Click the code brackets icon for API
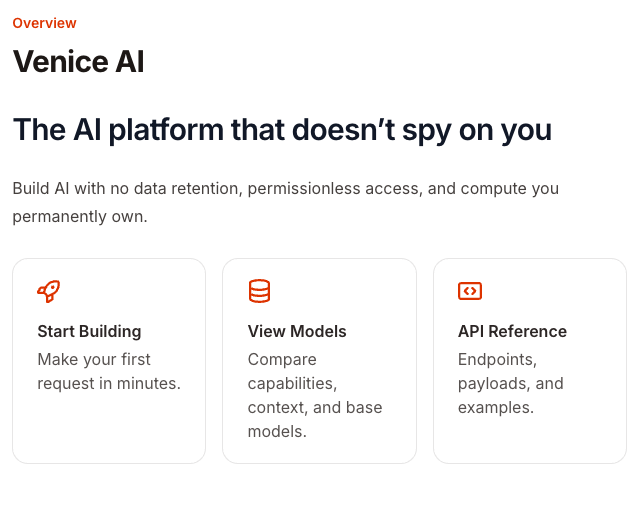 coord(469,291)
